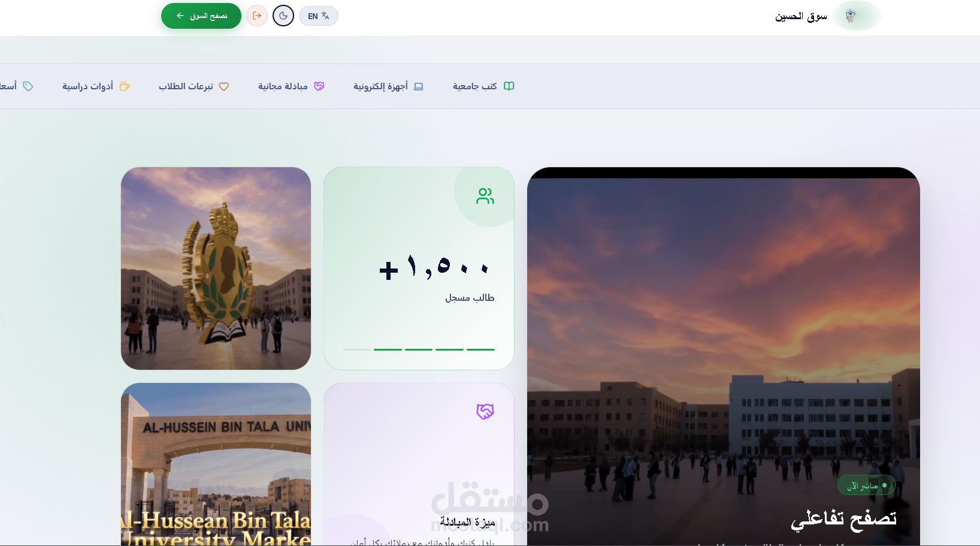Click the book icon beside كتب جامعية
The width and height of the screenshot is (980, 546).
[509, 86]
